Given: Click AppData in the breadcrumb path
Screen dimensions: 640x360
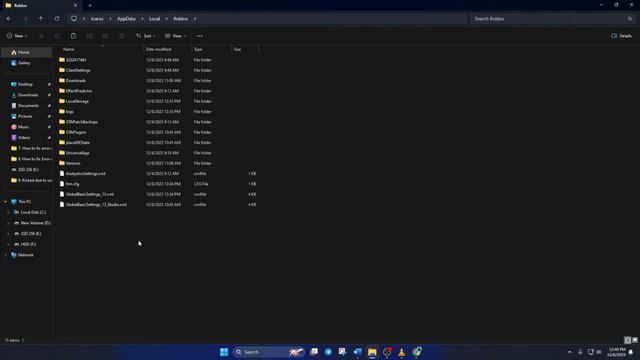Looking at the screenshot, I should click(x=126, y=19).
